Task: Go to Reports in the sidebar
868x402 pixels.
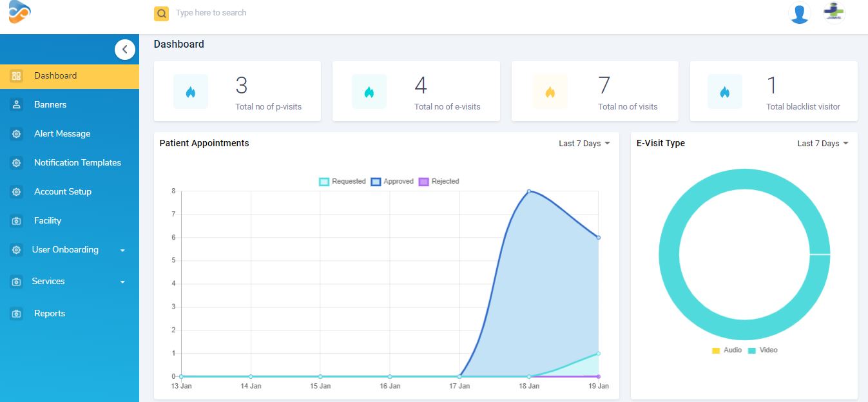Action: tap(50, 314)
